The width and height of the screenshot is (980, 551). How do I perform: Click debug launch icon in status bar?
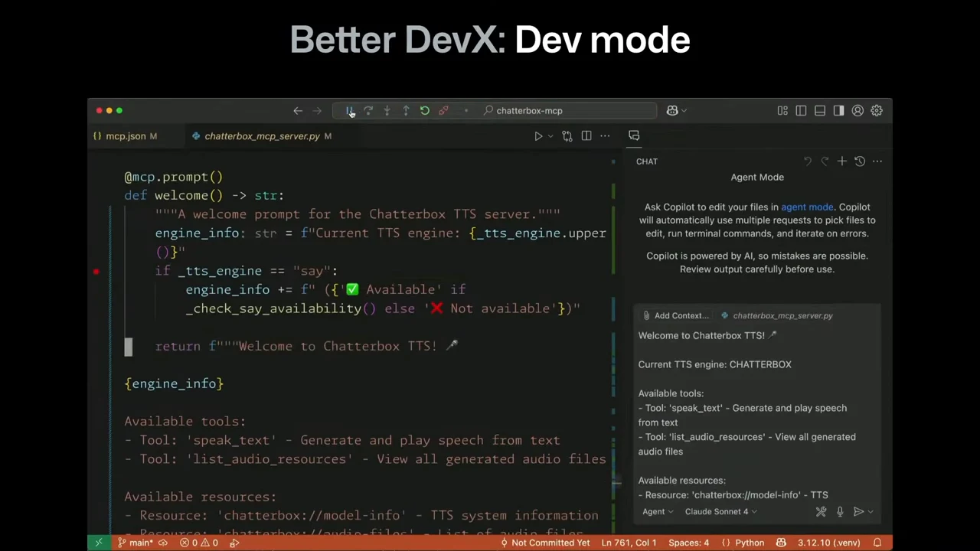(x=234, y=543)
